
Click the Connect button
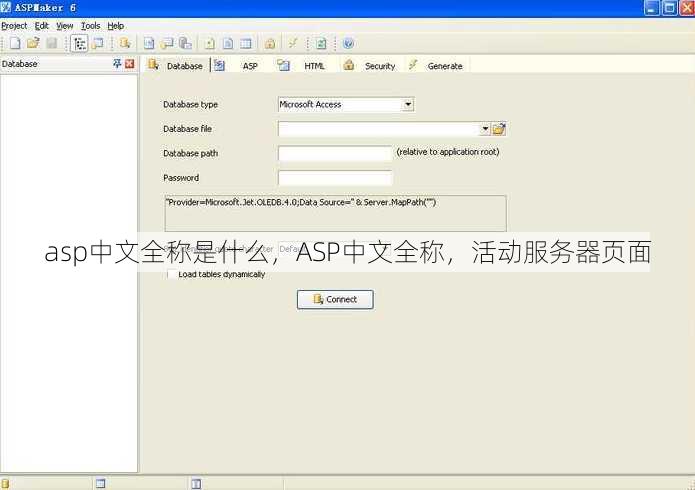(335, 299)
